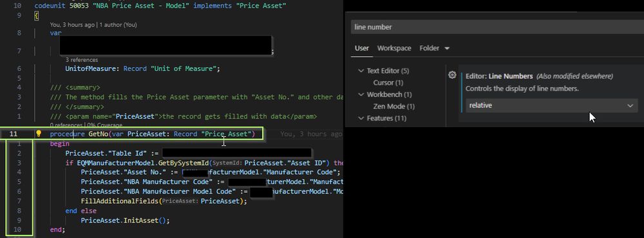This screenshot has height=238, width=644.
Task: Click the 'end;' closing line
Action: pos(57,230)
